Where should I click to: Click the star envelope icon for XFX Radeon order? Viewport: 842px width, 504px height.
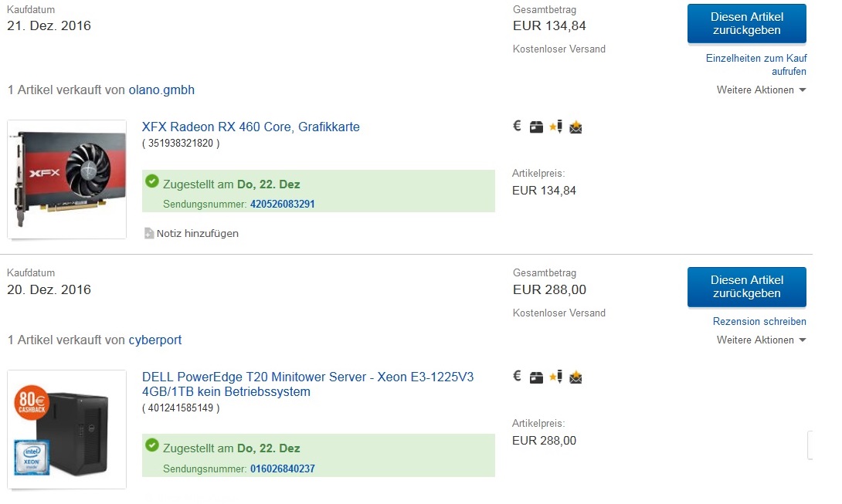point(575,127)
